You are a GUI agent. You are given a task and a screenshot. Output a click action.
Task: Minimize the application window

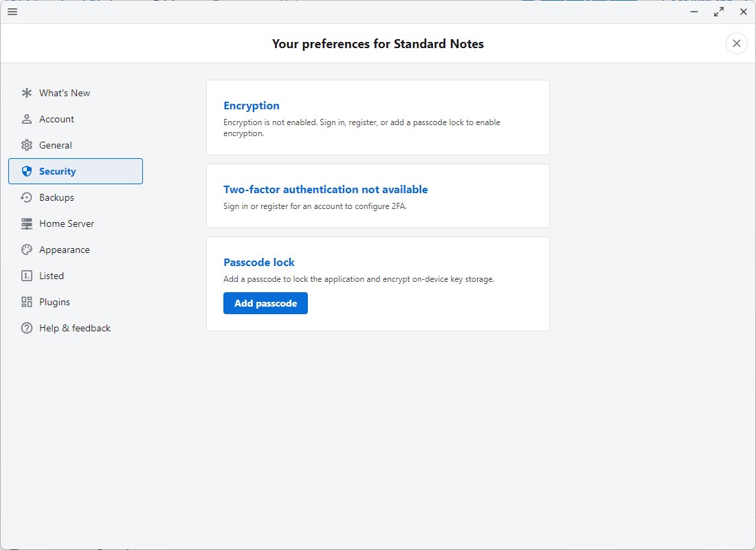pos(694,12)
